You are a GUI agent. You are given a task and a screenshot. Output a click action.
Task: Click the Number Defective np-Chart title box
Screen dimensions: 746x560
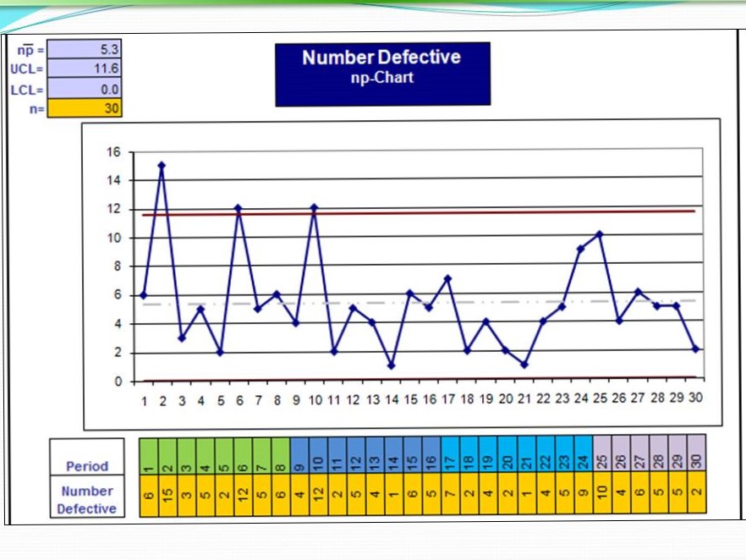[382, 74]
